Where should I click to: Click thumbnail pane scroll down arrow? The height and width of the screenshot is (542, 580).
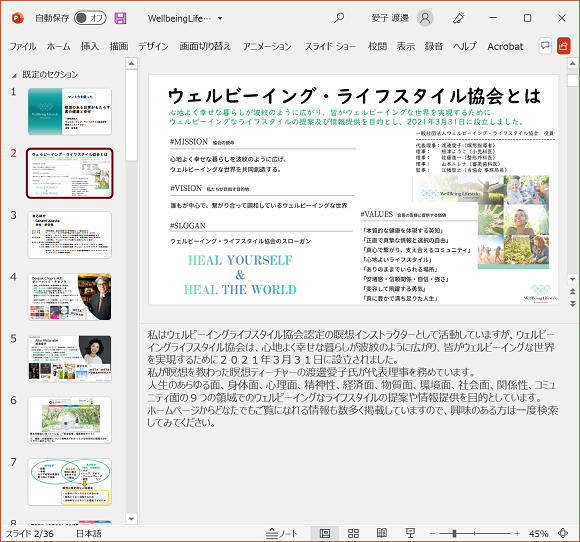[131, 519]
